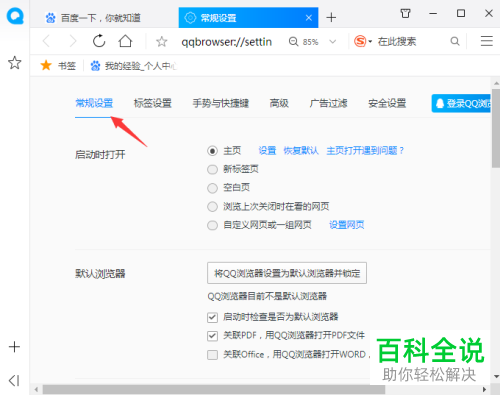The height and width of the screenshot is (395, 500).
Task: Choose 自定义网页或一组网页 radio option
Action: click(x=212, y=225)
